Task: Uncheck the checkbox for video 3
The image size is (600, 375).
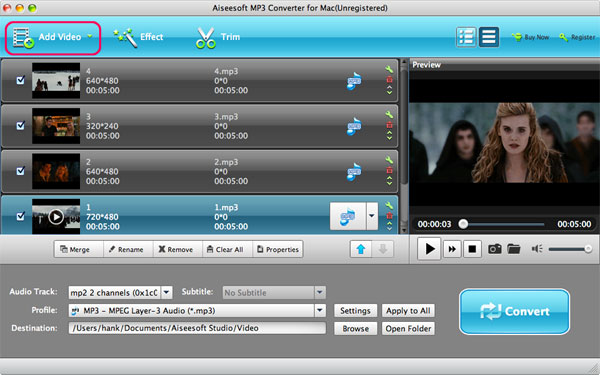Action: tap(21, 125)
